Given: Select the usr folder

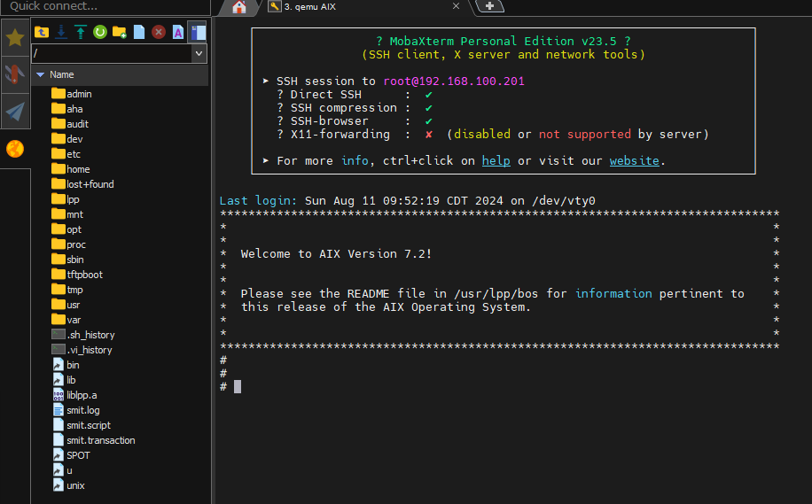Looking at the screenshot, I should point(66,305).
